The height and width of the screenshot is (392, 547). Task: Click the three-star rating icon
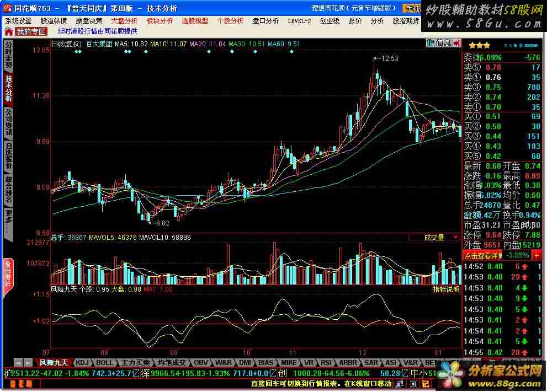[x=479, y=45]
